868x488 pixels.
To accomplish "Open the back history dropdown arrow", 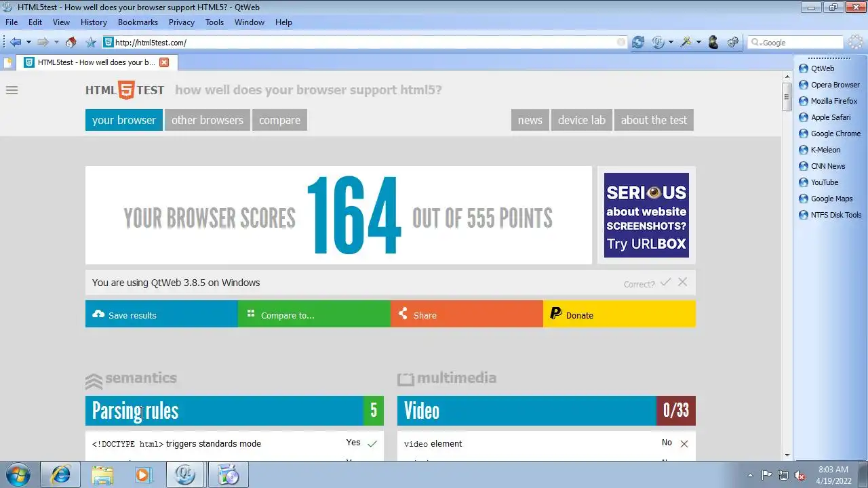I will coord(28,42).
